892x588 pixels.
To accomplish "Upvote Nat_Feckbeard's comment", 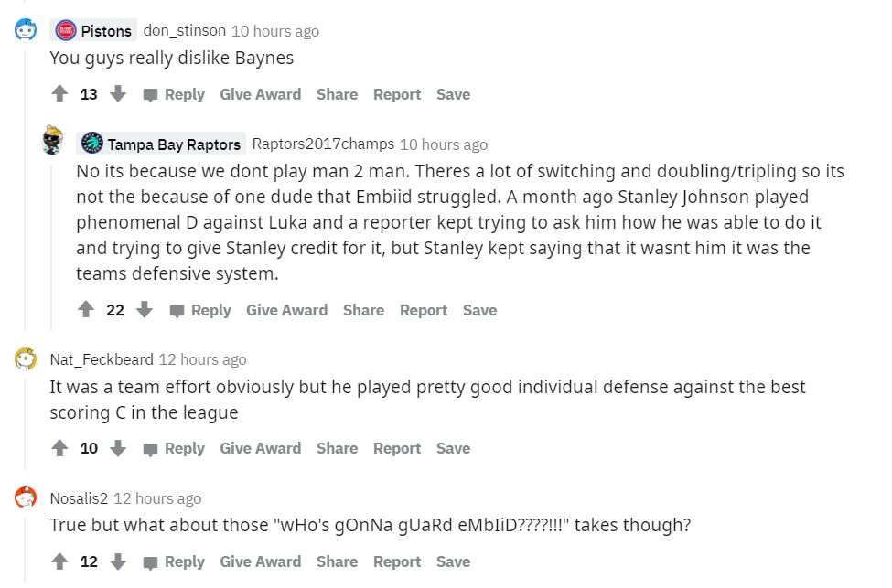I will click(60, 448).
